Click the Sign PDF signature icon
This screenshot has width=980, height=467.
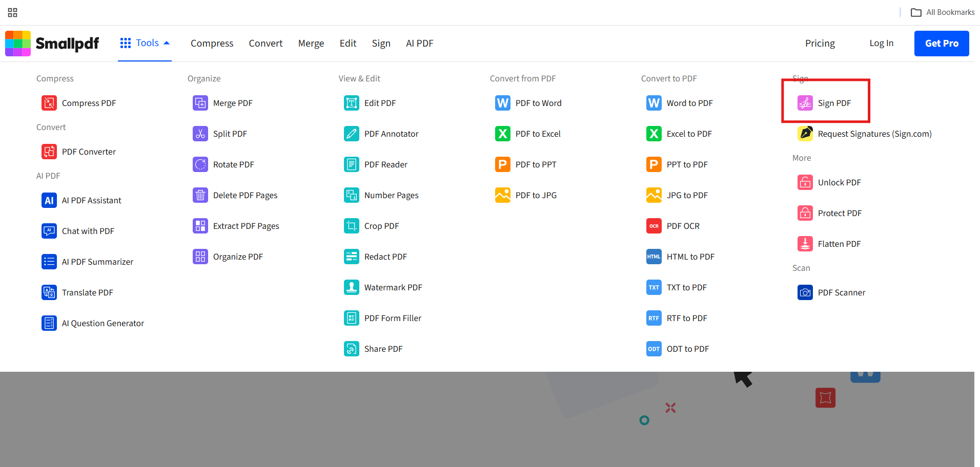pos(805,103)
